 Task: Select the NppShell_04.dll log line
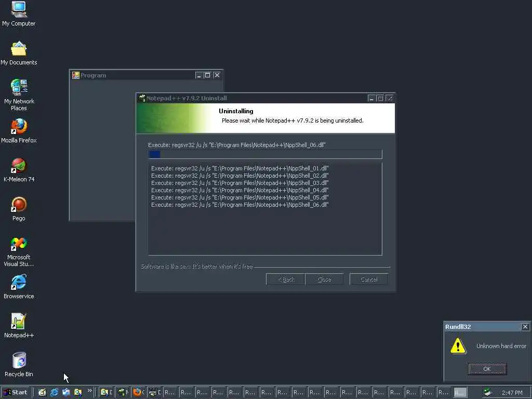click(x=240, y=190)
